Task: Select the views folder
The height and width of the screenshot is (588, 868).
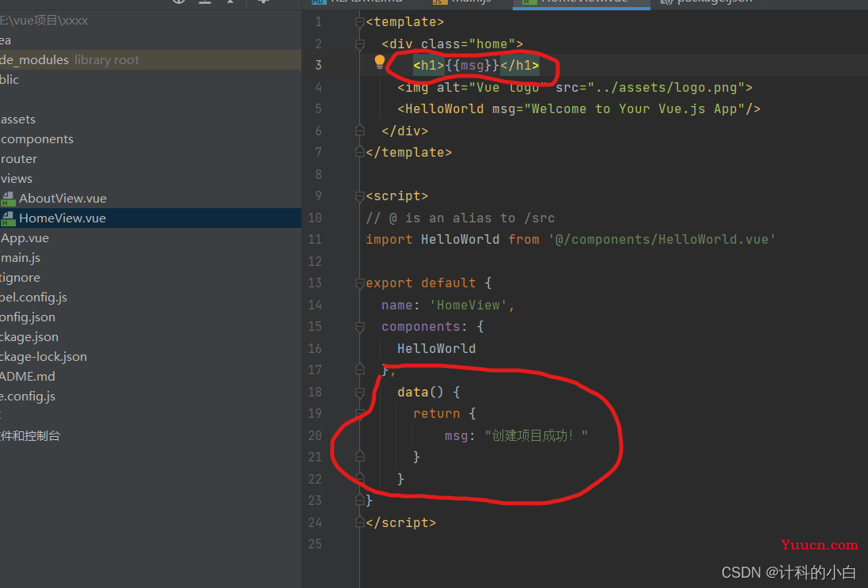Action: 16,179
